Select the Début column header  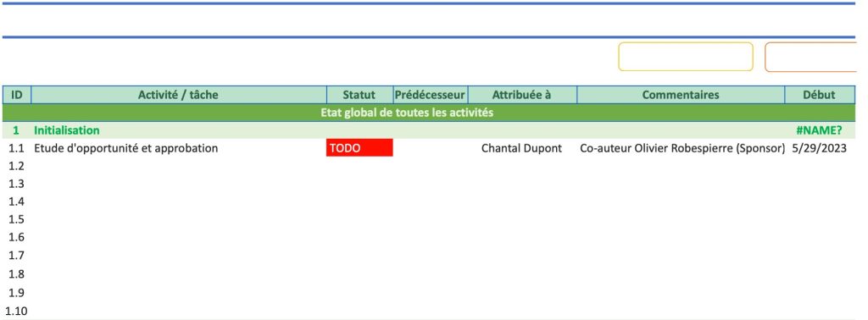coord(820,95)
